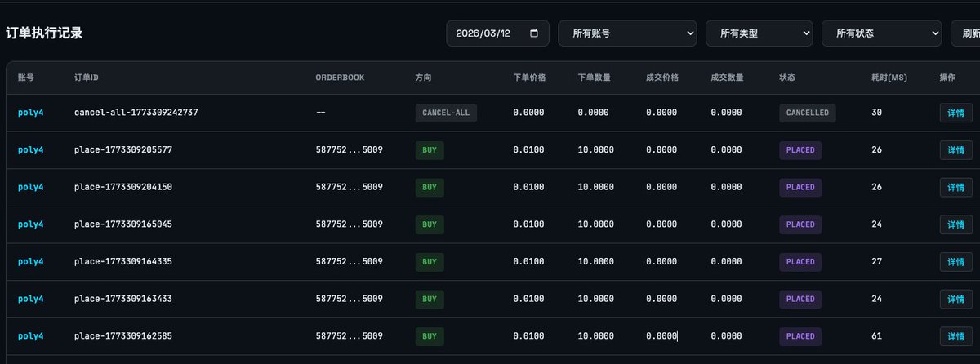Select order ID place-1773309205577
Image resolution: width=980 pixels, height=364 pixels.
[123, 150]
